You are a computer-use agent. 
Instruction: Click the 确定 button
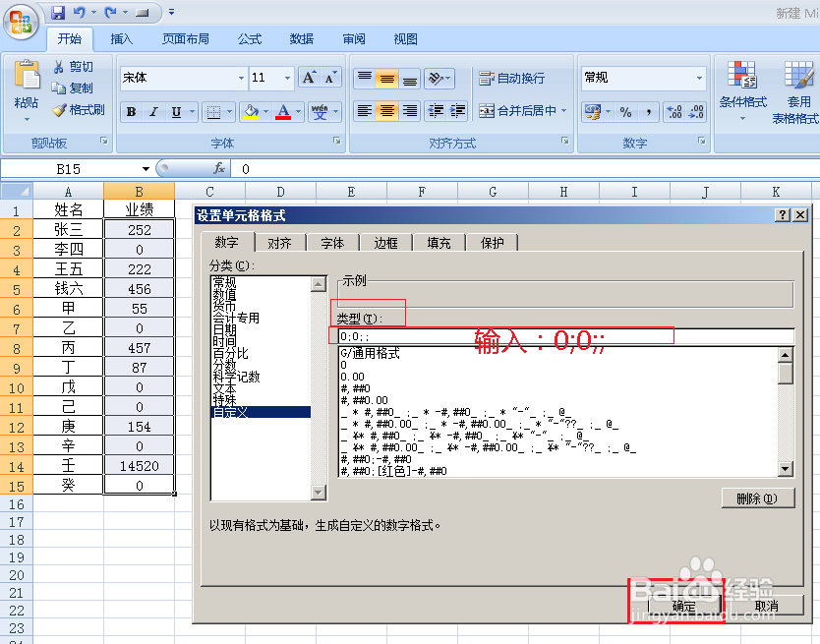(684, 606)
